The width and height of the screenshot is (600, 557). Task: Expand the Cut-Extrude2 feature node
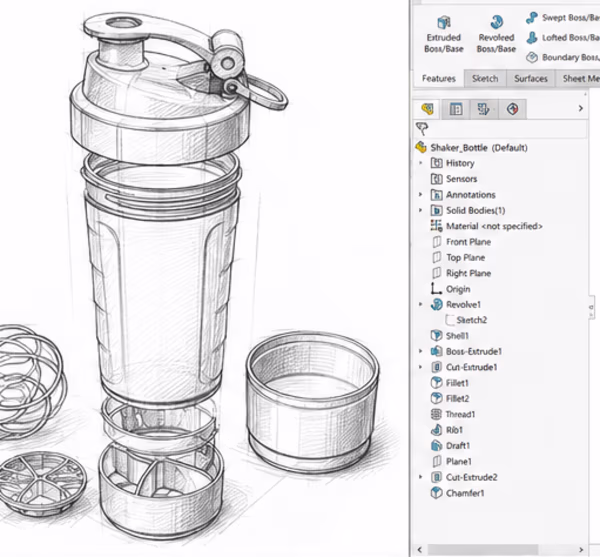tap(421, 477)
